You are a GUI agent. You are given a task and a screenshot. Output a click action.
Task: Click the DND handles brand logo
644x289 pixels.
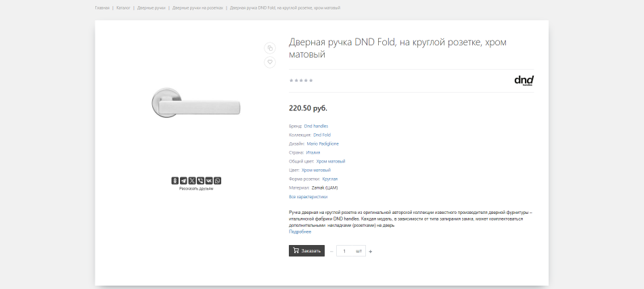coord(524,81)
